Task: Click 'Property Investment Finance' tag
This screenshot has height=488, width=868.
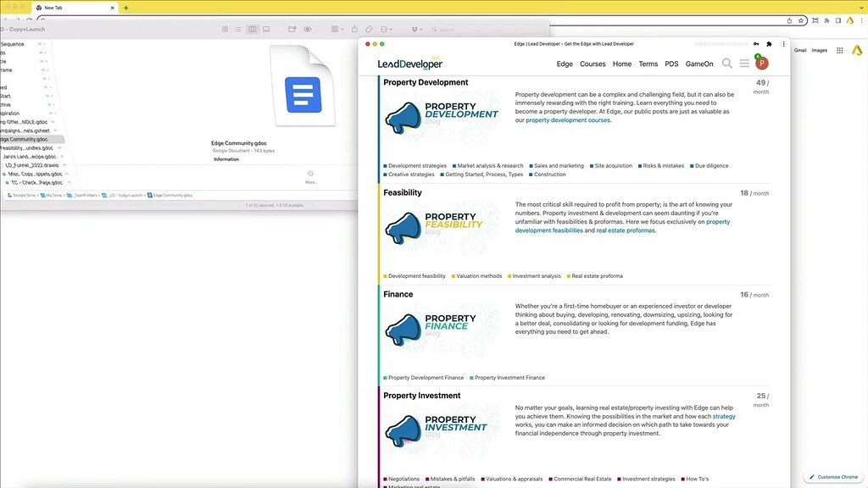Action: pos(507,378)
